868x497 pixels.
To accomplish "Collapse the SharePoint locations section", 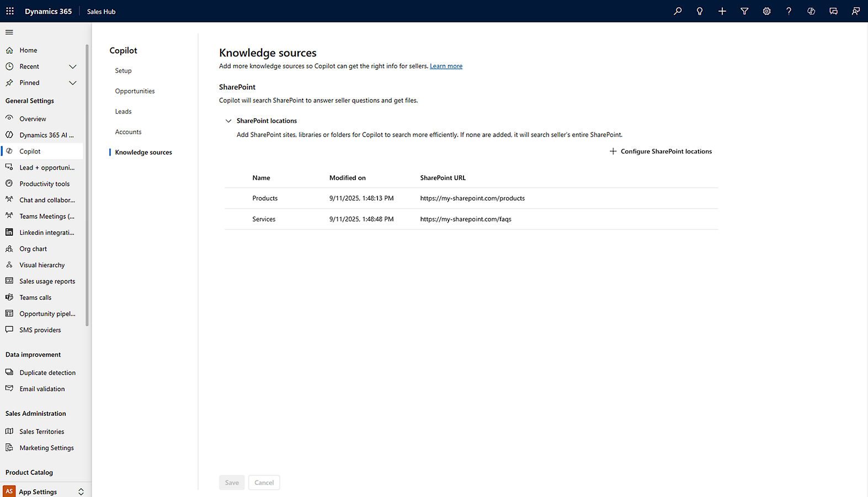I will (228, 121).
